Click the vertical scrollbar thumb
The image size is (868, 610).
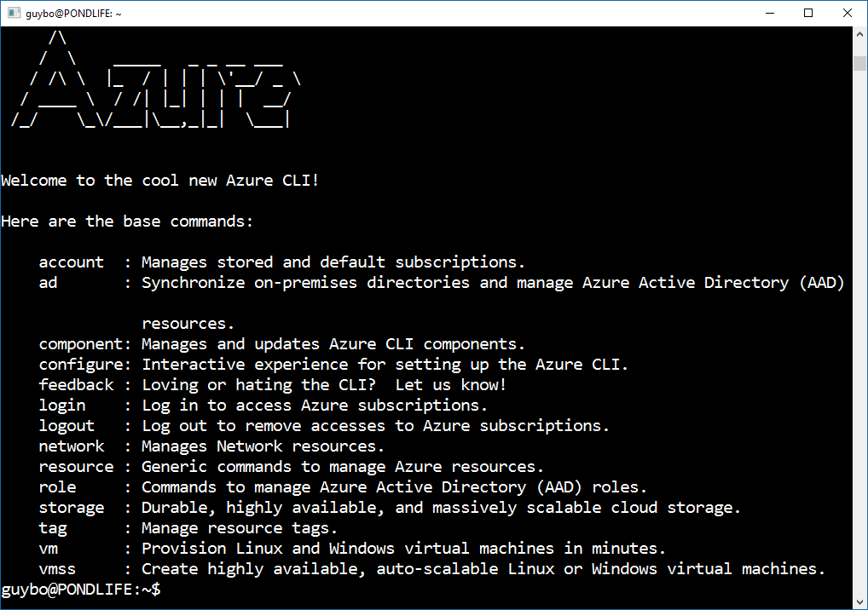(x=859, y=62)
